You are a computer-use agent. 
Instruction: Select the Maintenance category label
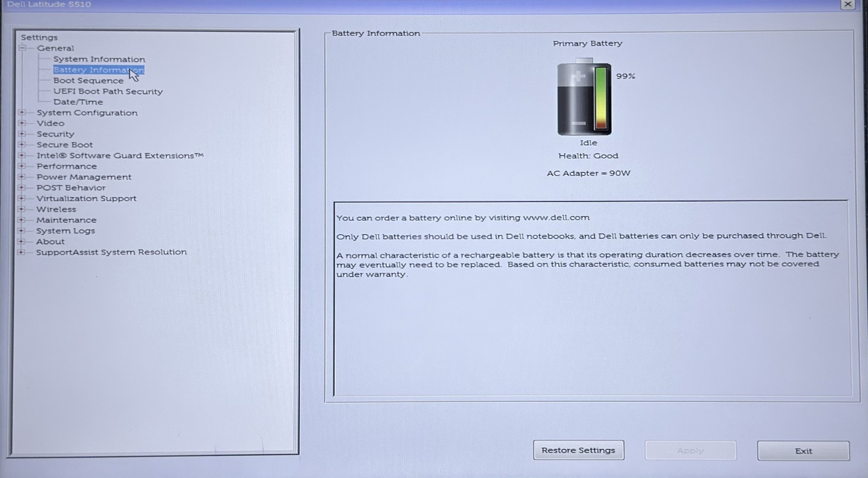tap(66, 220)
